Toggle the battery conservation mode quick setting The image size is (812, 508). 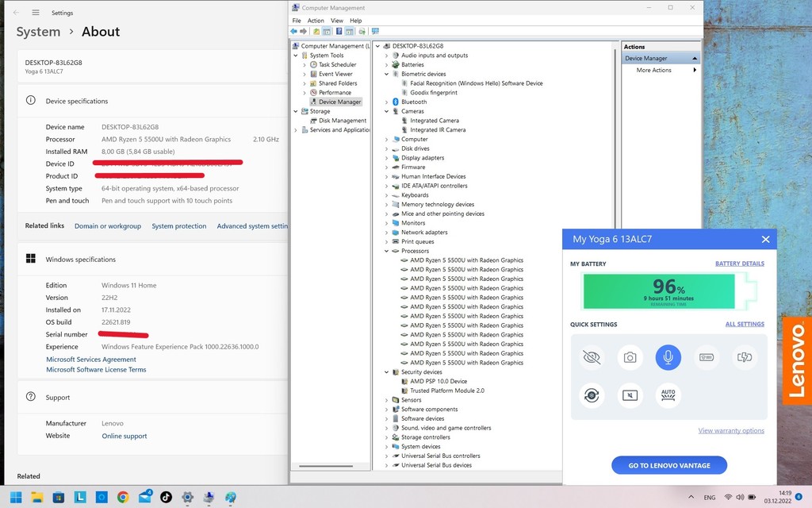[707, 357]
